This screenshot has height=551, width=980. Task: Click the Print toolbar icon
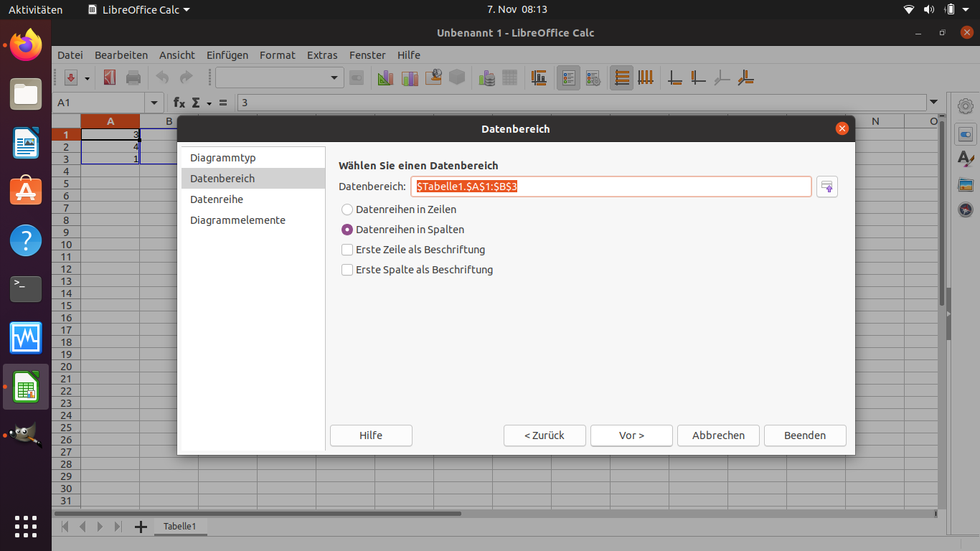(x=133, y=77)
